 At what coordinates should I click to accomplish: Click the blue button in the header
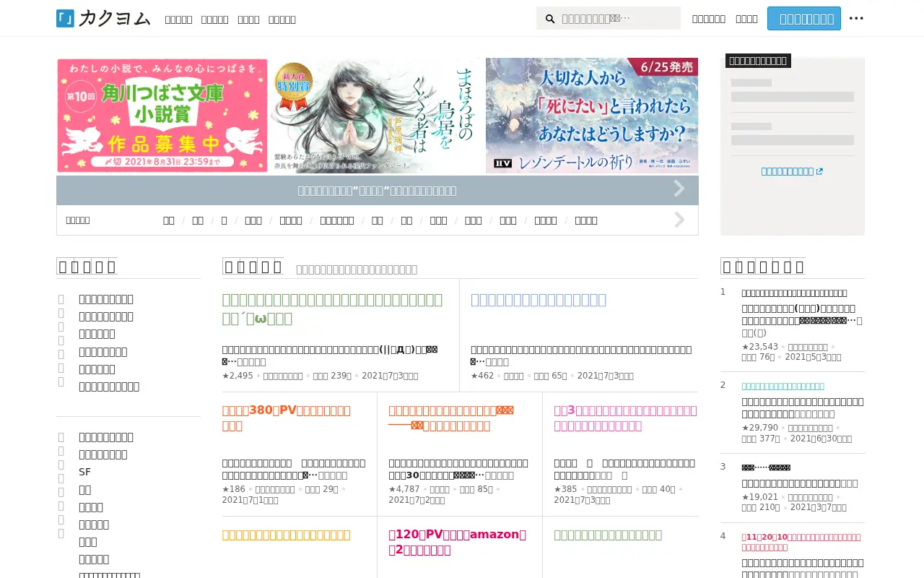804,19
